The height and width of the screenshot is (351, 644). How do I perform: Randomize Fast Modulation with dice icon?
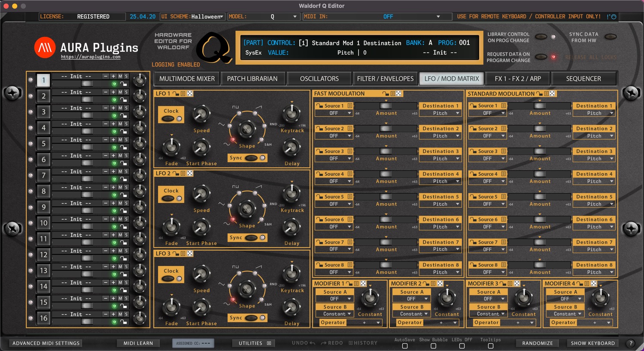coord(398,94)
